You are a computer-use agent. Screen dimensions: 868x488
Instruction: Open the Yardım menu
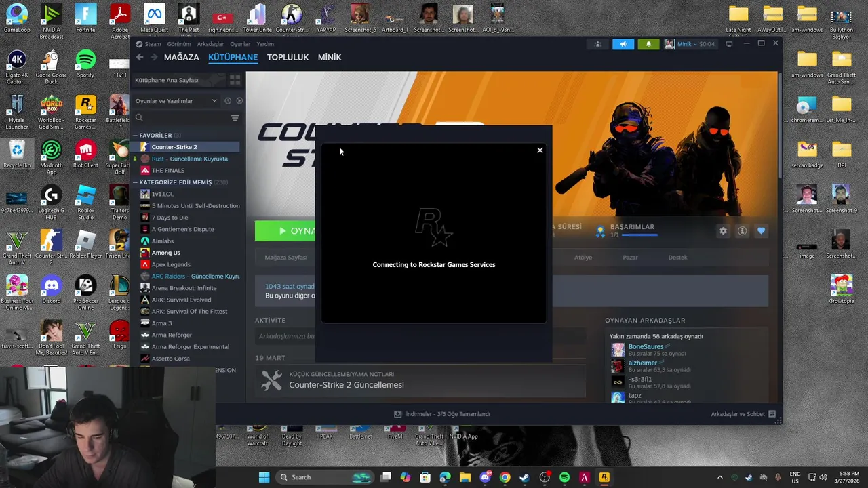pyautogui.click(x=265, y=44)
